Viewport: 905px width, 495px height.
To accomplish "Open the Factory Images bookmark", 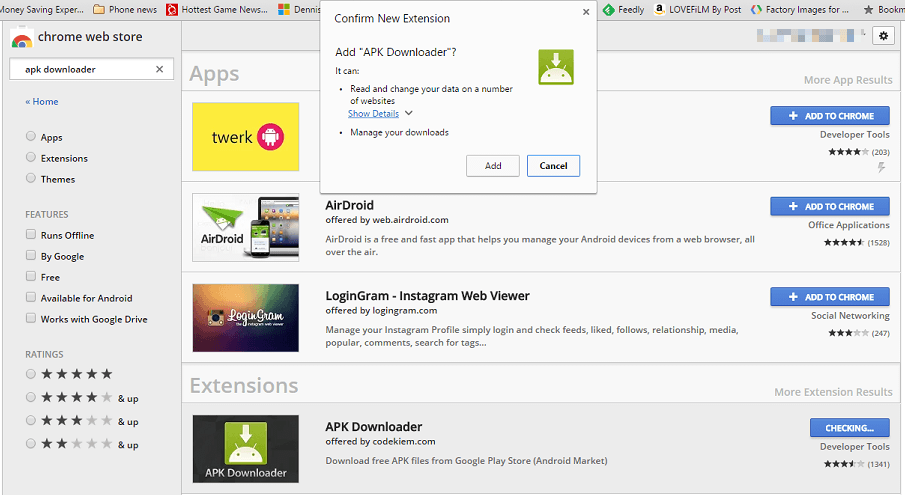I will 800,9.
